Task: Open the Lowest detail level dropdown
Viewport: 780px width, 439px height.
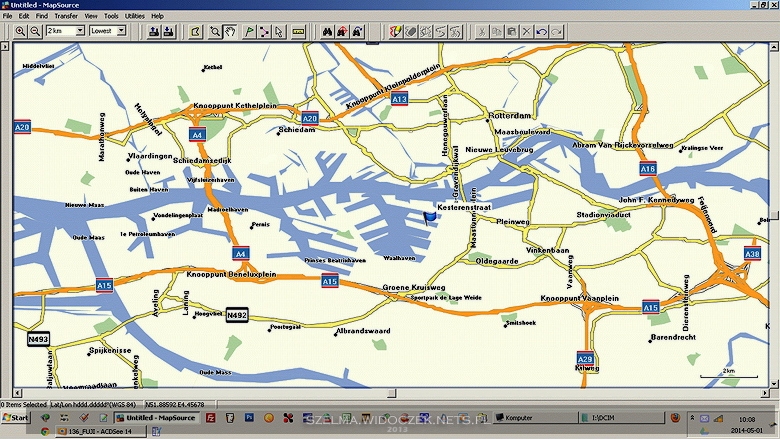Action: pyautogui.click(x=121, y=31)
